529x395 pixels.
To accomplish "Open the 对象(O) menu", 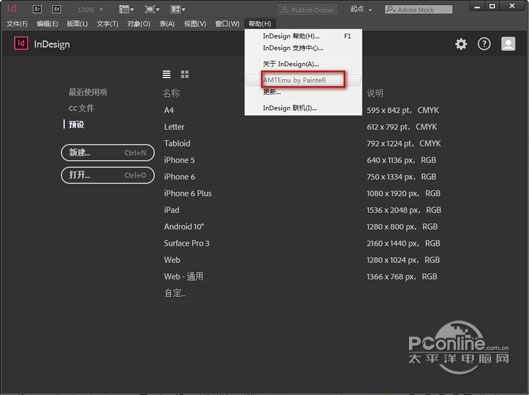I will tap(138, 24).
